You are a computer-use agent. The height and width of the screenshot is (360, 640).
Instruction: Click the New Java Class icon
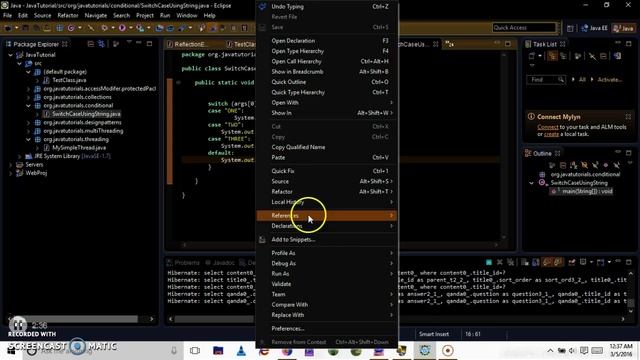[71, 28]
